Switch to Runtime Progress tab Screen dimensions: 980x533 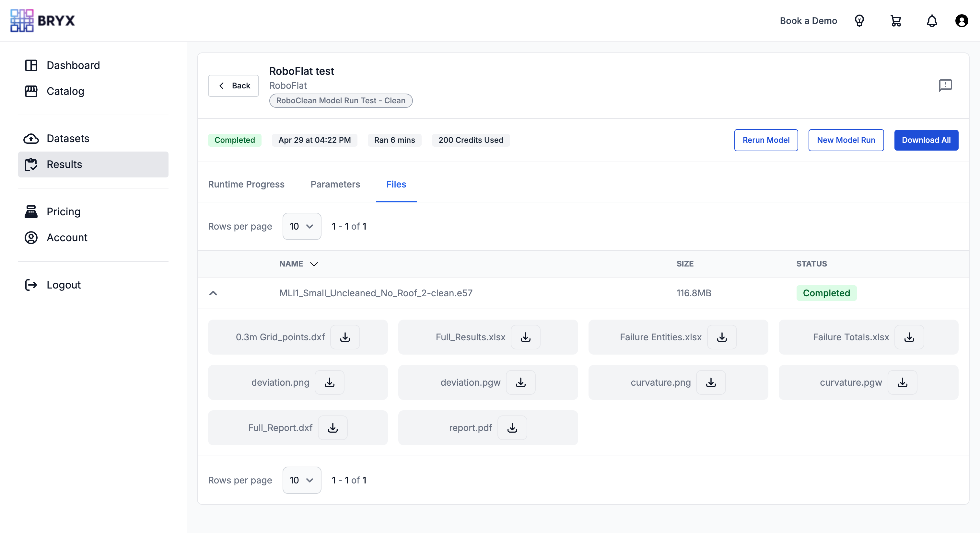coord(246,184)
